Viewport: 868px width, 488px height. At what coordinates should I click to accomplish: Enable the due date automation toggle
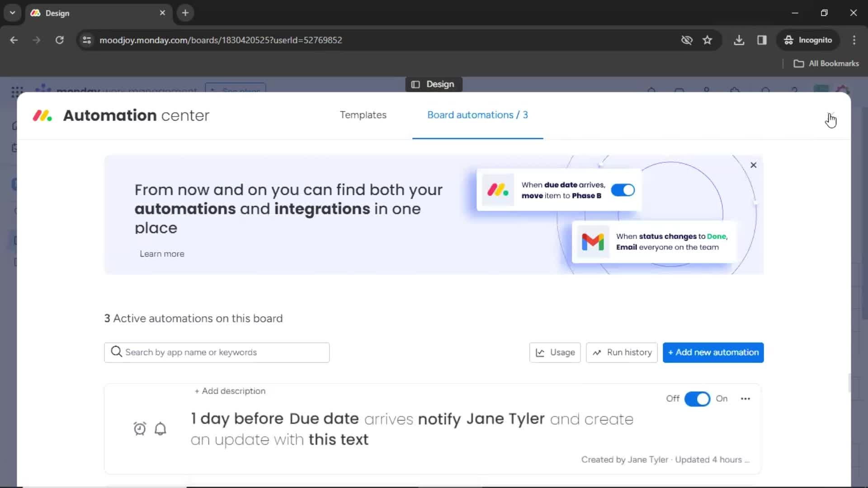pyautogui.click(x=623, y=189)
